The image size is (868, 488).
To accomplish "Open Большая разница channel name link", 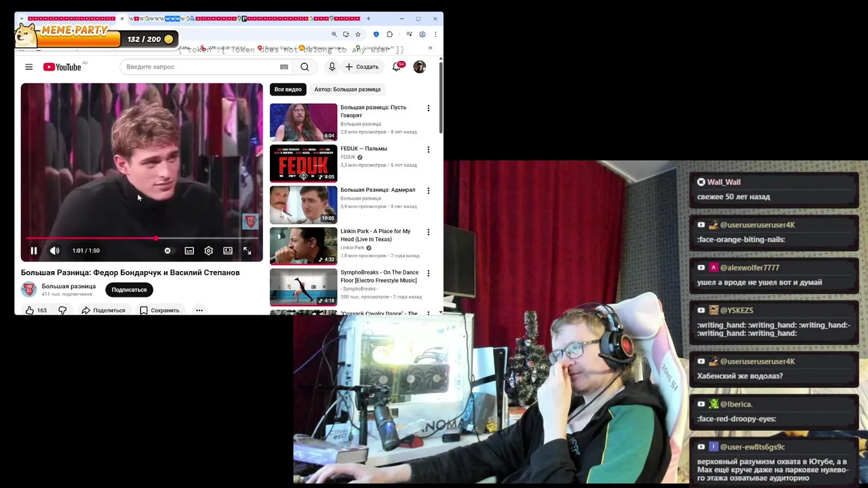I will (68, 286).
